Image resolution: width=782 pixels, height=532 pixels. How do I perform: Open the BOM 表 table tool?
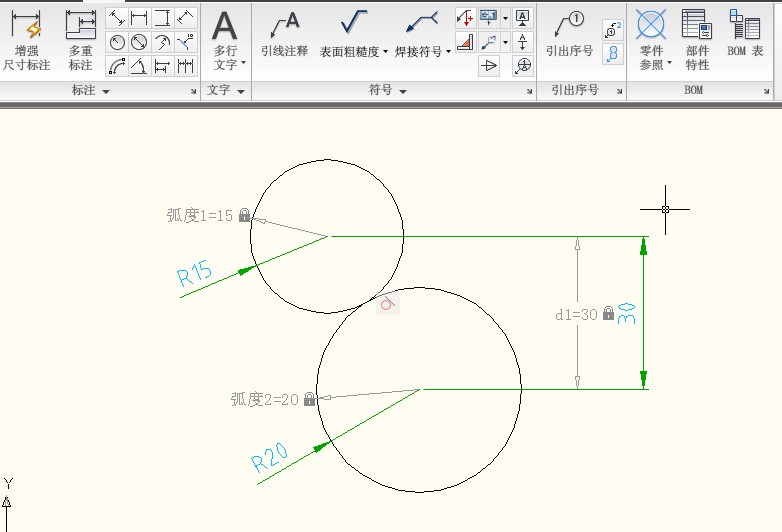(x=745, y=34)
